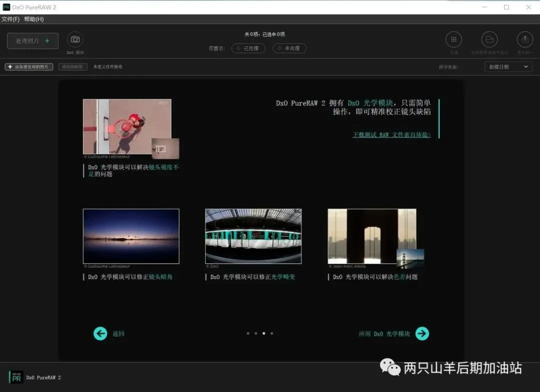Click the sunset lens vignetting thumbnail
This screenshot has height=392, width=540.
tap(131, 236)
